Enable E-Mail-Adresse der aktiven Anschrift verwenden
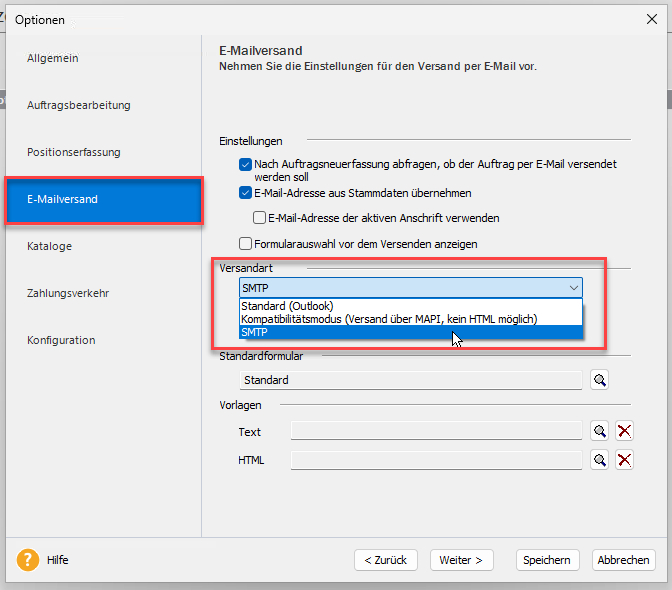 (259, 218)
